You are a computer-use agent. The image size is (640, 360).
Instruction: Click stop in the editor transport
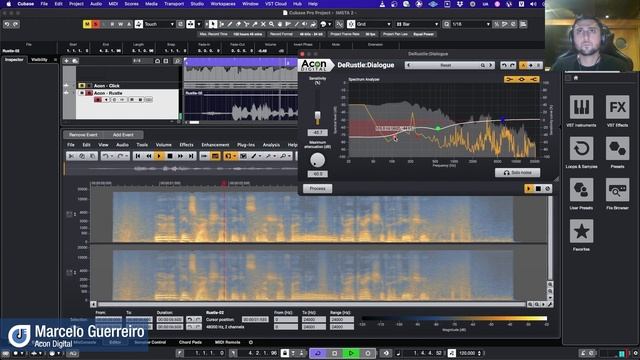click(x=170, y=156)
